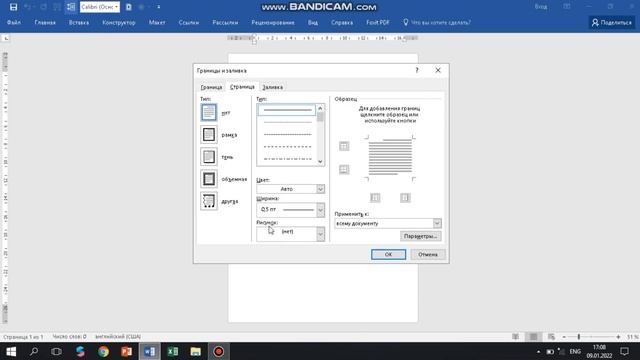Choose the 'рамка' border setting icon
This screenshot has height=360, width=640.
(x=209, y=134)
